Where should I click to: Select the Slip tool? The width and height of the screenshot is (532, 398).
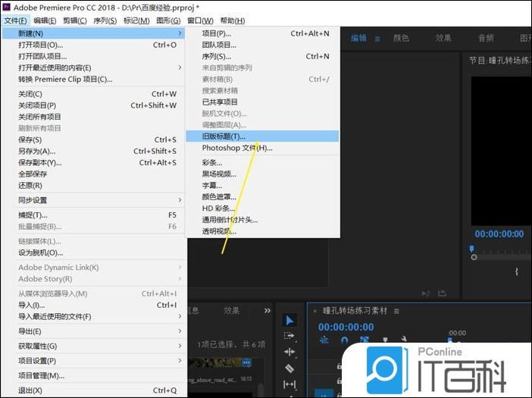289,384
